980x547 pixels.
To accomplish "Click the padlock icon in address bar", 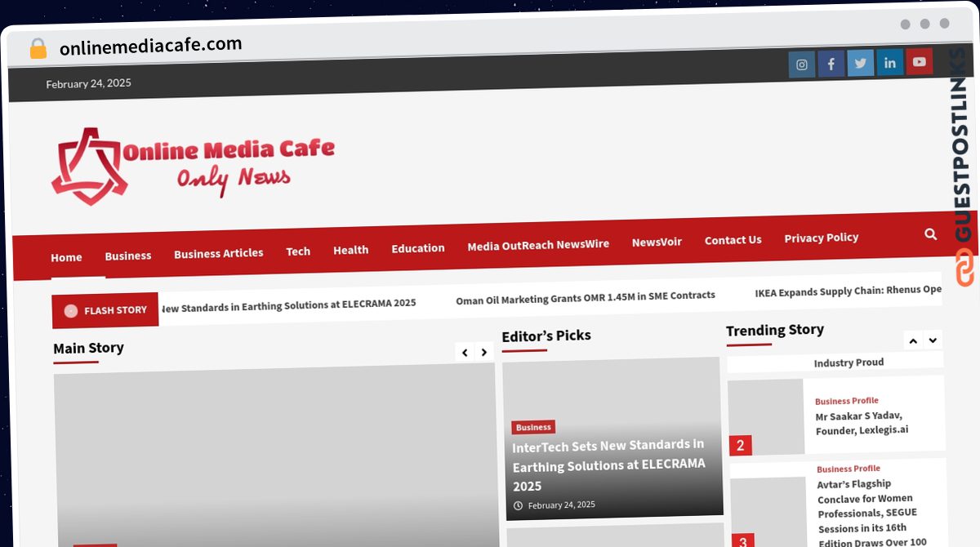I will coord(38,49).
